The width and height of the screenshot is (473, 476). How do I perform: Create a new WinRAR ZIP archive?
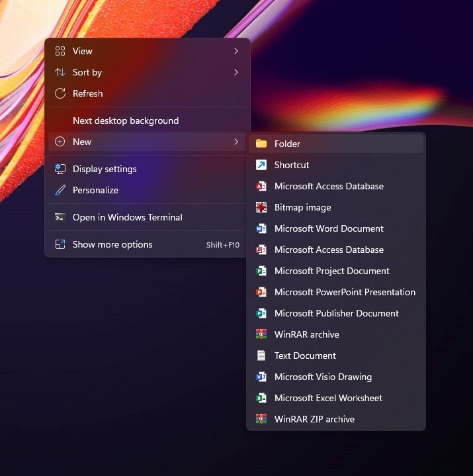pos(314,419)
